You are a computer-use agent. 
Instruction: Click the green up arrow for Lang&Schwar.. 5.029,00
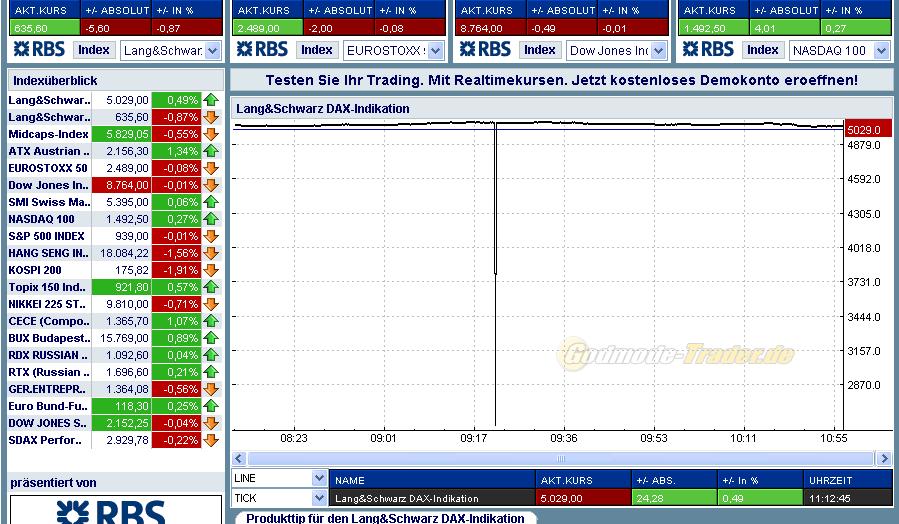[x=211, y=100]
